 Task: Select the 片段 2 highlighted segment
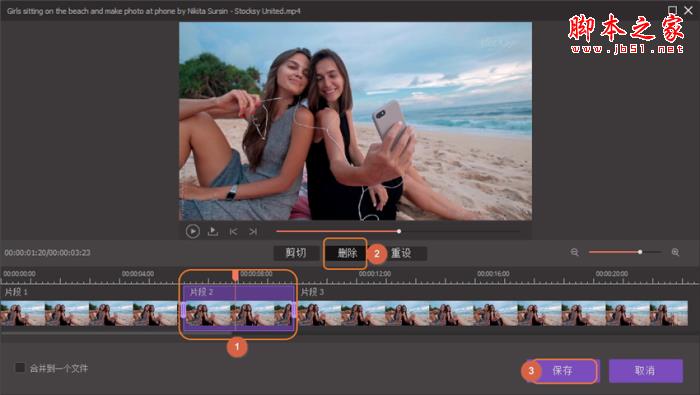[x=238, y=308]
